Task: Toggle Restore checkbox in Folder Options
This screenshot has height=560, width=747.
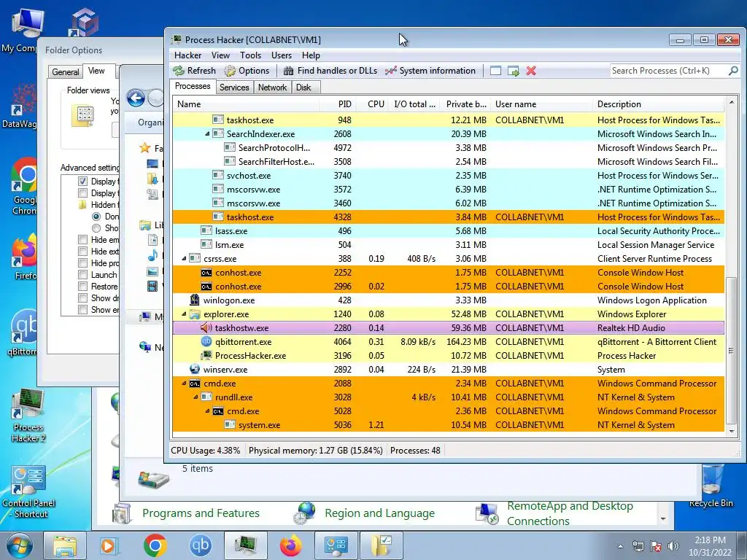Action: (x=83, y=286)
